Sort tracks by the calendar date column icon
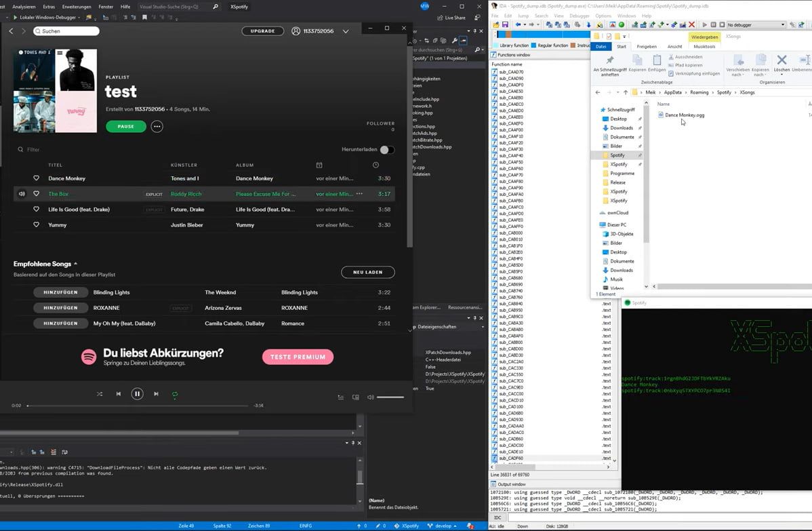The image size is (812, 531). [x=319, y=165]
